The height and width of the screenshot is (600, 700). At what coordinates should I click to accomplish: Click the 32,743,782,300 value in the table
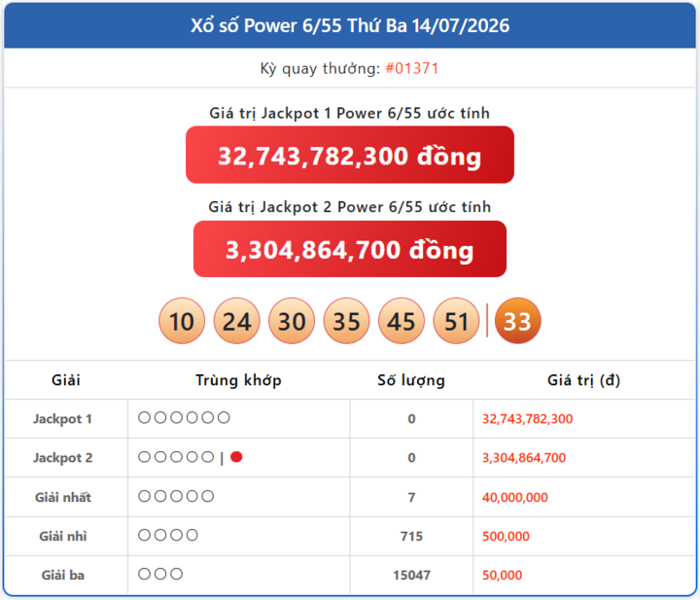pos(527,419)
